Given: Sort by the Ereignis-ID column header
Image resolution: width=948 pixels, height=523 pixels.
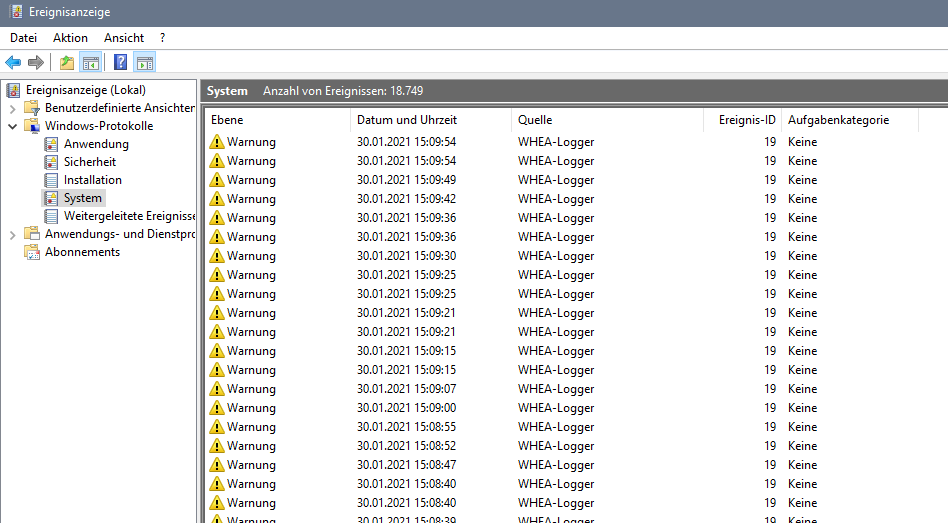Looking at the screenshot, I should point(742,120).
